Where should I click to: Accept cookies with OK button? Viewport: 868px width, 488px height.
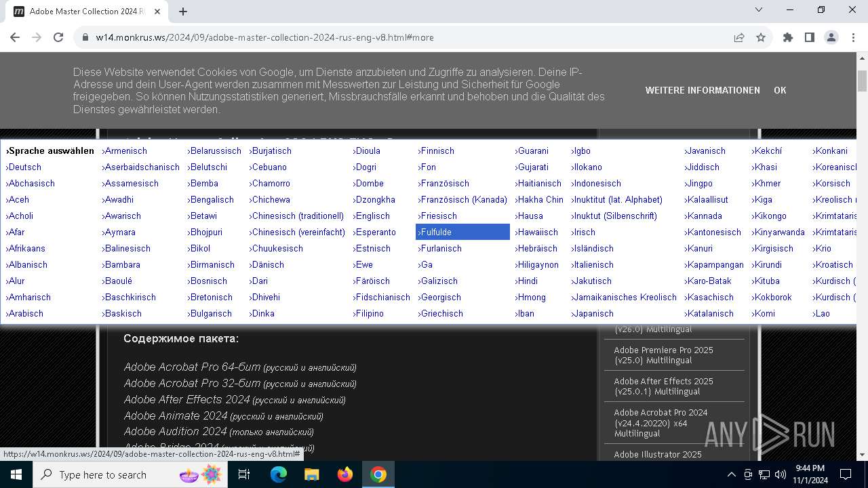tap(780, 90)
